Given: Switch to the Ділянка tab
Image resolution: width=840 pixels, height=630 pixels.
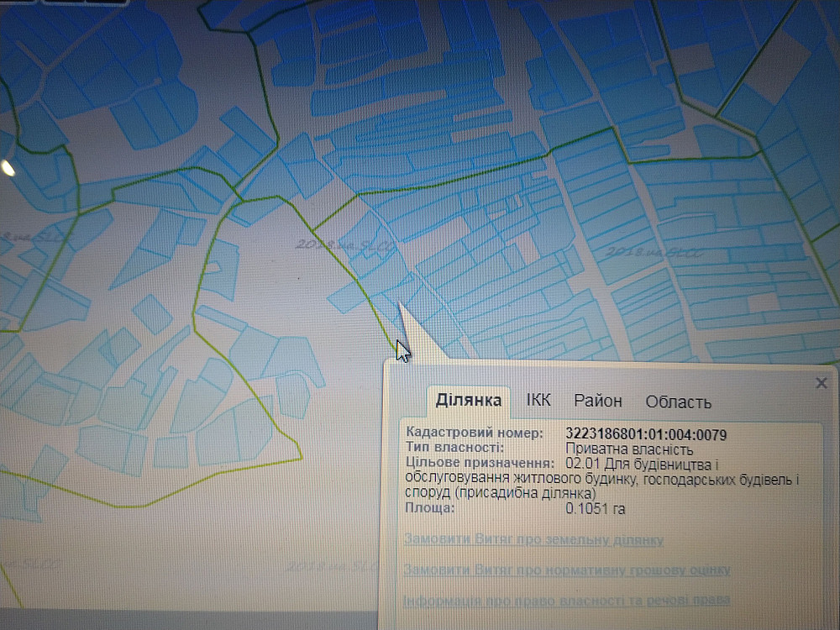Looking at the screenshot, I should point(469,401).
